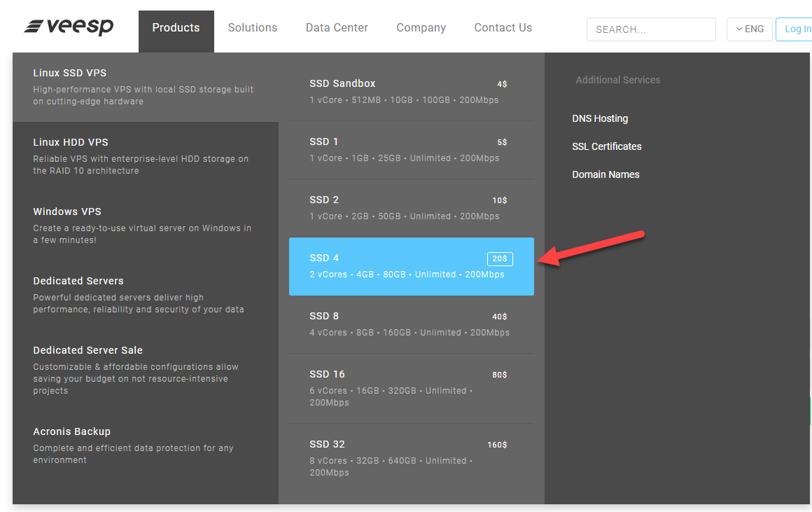Click the 20$ price badge
The width and height of the screenshot is (812, 512).
(x=500, y=259)
